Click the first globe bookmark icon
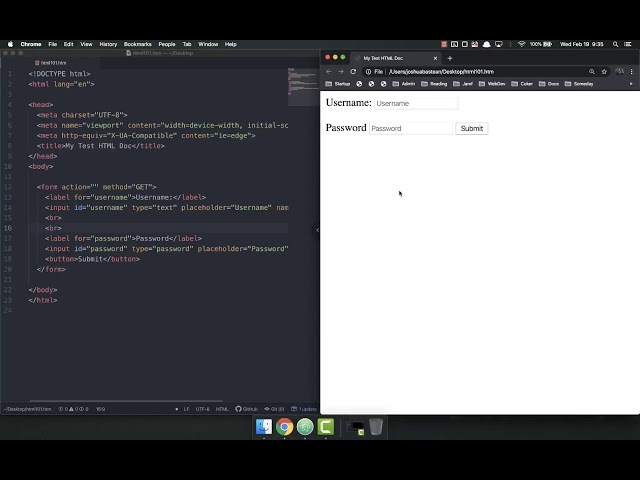This screenshot has height=480, width=640. click(x=359, y=84)
